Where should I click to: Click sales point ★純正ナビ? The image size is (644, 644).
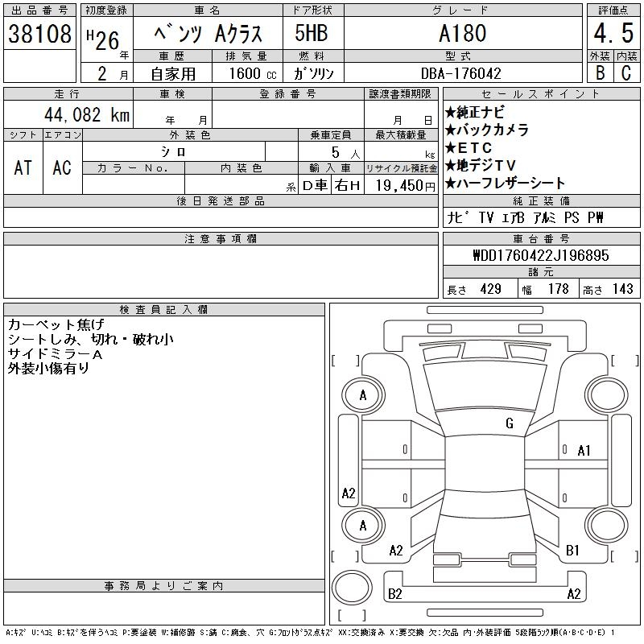474,112
